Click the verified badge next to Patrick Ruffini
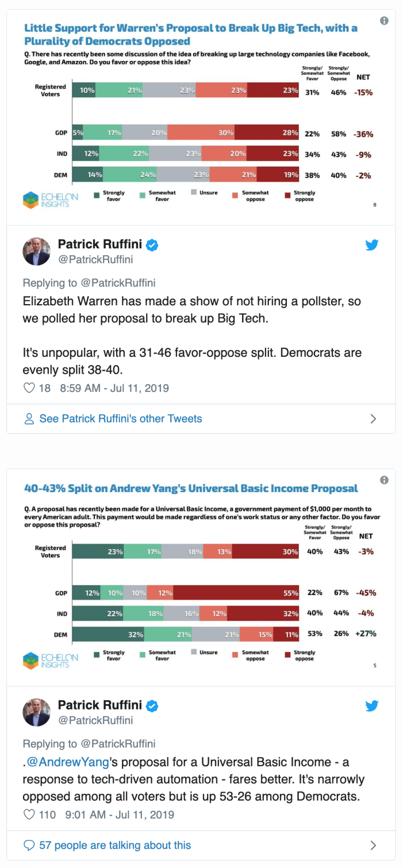Viewport: 403px width, 868px height. [152, 245]
